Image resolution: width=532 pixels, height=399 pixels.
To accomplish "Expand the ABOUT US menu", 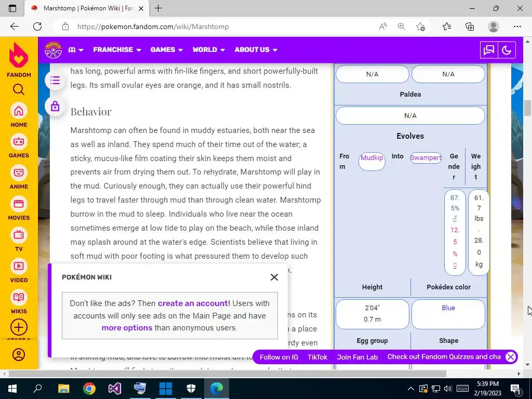I will [x=256, y=49].
